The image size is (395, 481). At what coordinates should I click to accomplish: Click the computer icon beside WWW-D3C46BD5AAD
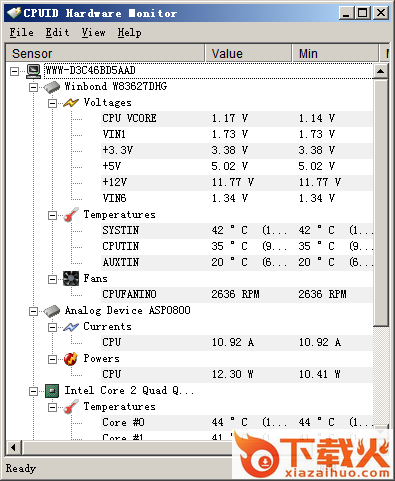pos(33,71)
